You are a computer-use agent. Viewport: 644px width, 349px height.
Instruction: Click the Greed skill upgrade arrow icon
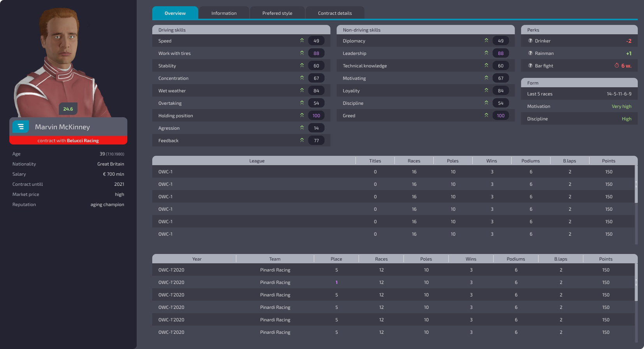[x=486, y=115]
